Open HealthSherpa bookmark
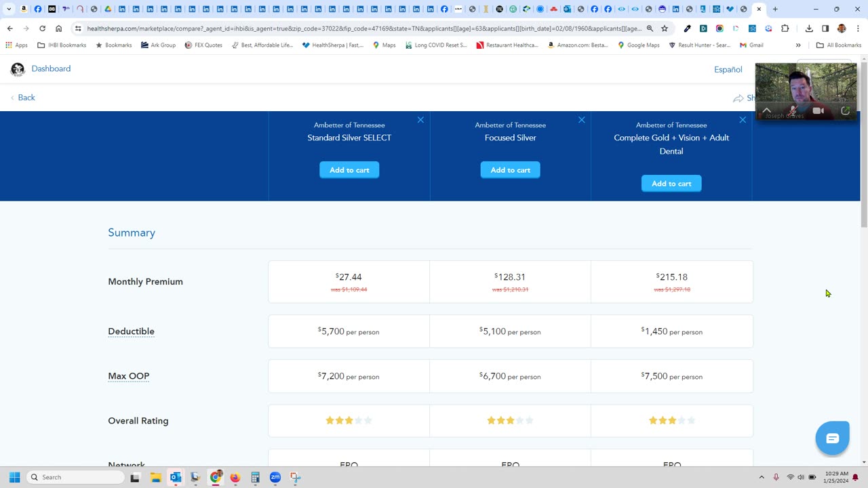Viewport: 868px width, 488px height. point(333,45)
